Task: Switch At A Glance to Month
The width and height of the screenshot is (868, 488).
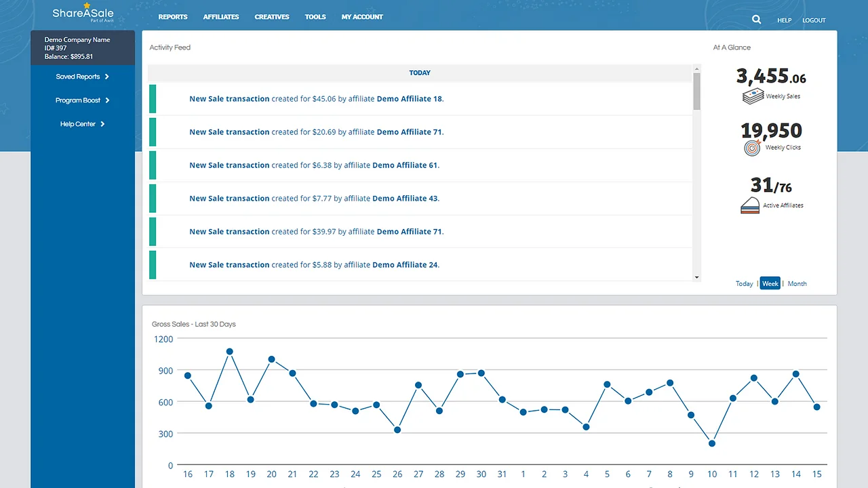Action: pos(797,283)
